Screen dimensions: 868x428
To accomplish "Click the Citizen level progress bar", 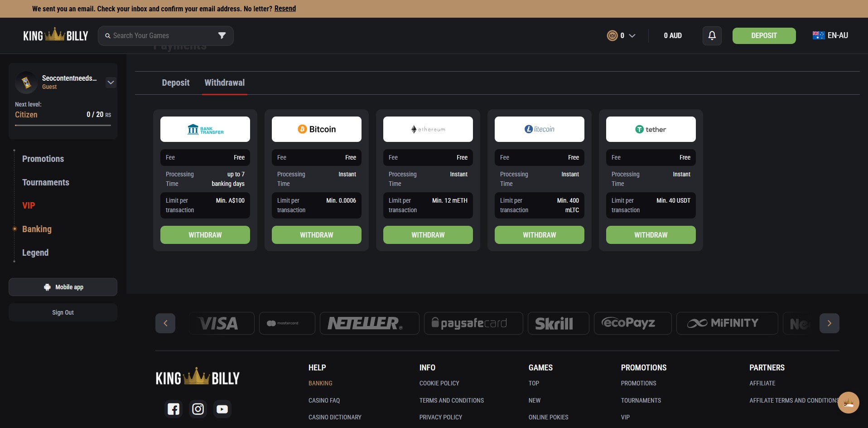I will (x=63, y=125).
